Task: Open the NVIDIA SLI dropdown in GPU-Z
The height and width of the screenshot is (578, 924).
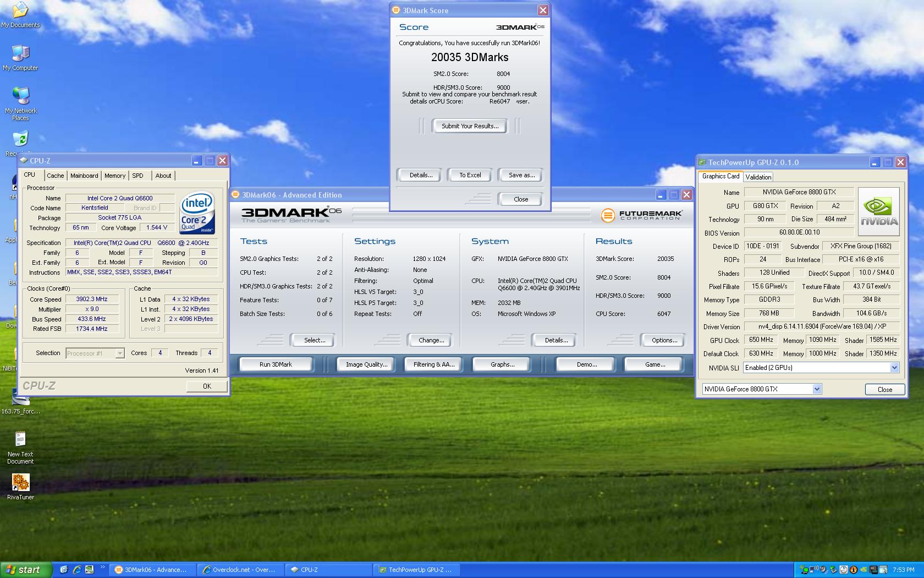Action: tap(894, 368)
